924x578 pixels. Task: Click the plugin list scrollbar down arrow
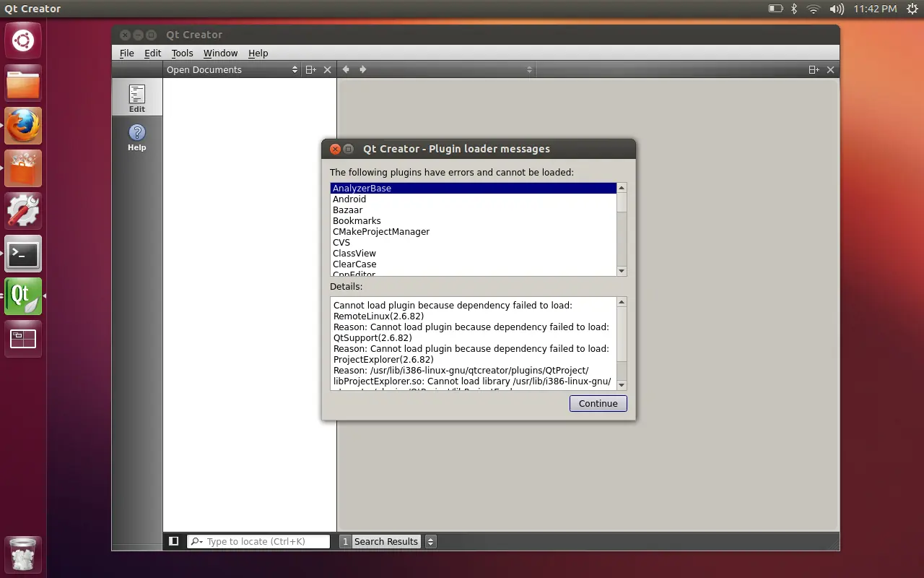click(622, 271)
